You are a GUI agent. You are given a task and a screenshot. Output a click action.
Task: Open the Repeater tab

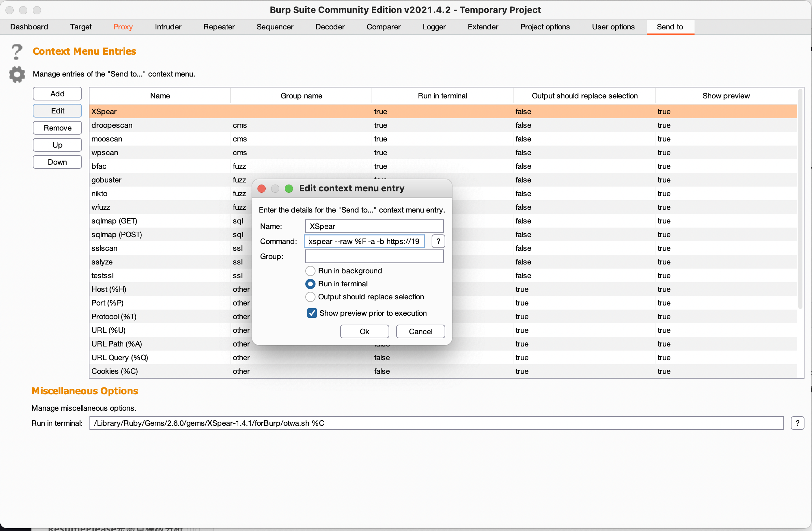click(x=219, y=27)
